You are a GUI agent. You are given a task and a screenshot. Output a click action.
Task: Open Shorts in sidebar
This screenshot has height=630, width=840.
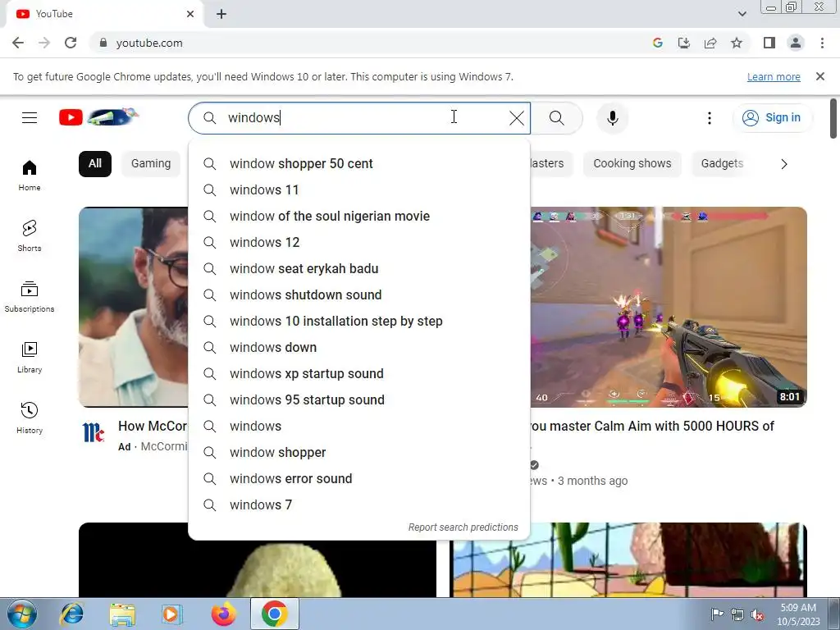tap(30, 235)
